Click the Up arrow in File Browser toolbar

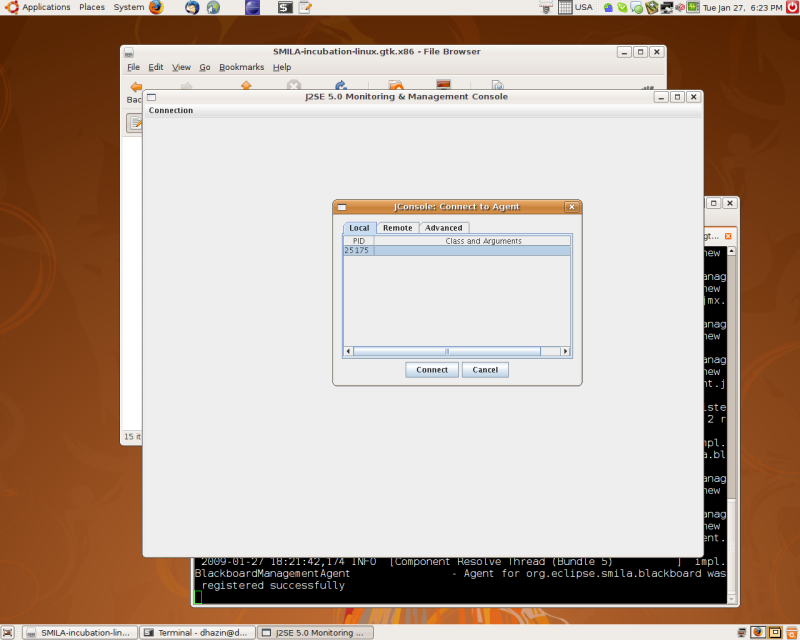point(246,85)
